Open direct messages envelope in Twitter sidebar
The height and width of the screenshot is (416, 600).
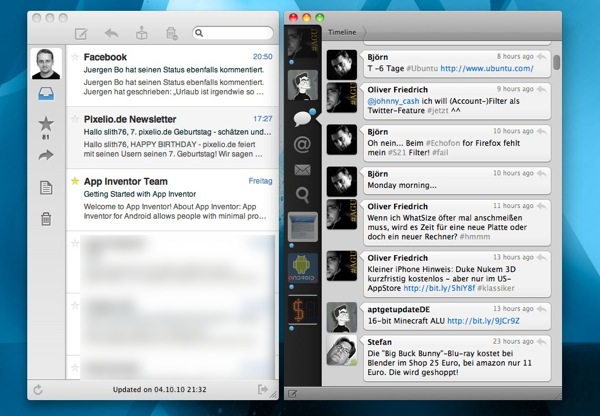(x=302, y=170)
